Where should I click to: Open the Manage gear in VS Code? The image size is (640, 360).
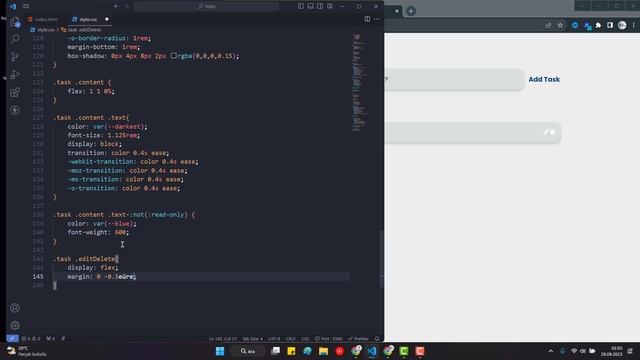coord(15,325)
